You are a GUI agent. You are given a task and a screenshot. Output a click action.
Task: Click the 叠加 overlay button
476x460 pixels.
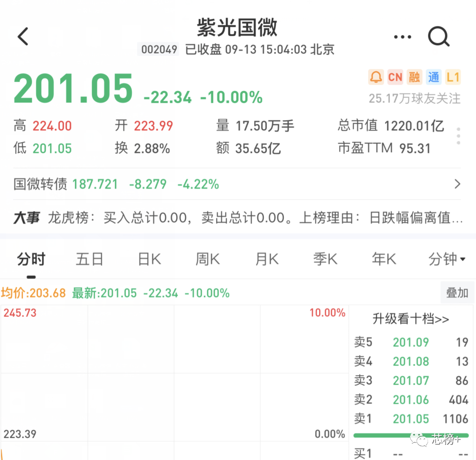(x=457, y=293)
